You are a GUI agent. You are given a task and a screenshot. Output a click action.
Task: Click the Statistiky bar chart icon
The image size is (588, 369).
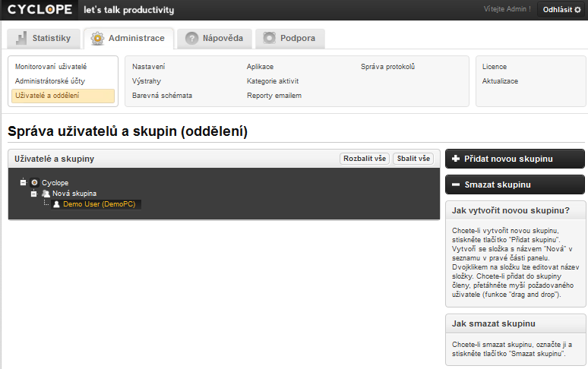(x=21, y=38)
